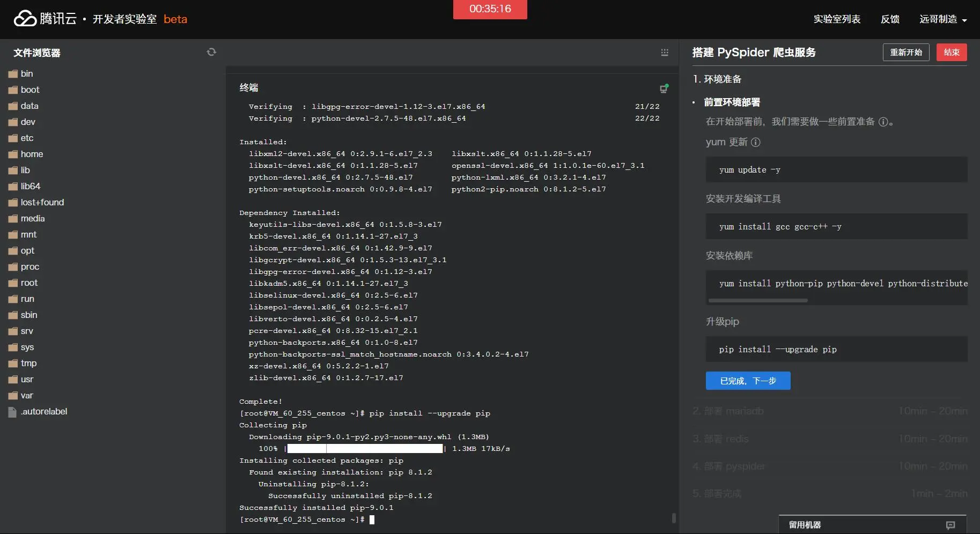Click the 已完成，下一步 button
Image resolution: width=980 pixels, height=534 pixels.
click(x=748, y=381)
